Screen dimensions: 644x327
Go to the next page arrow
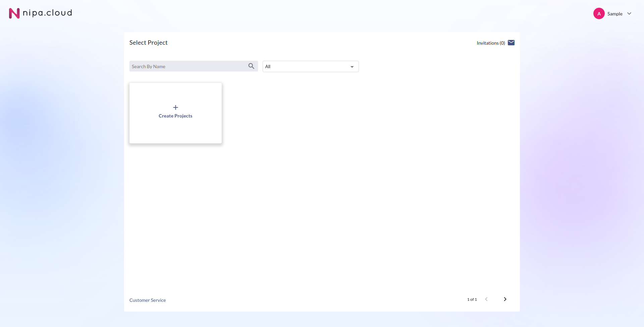[x=505, y=299]
